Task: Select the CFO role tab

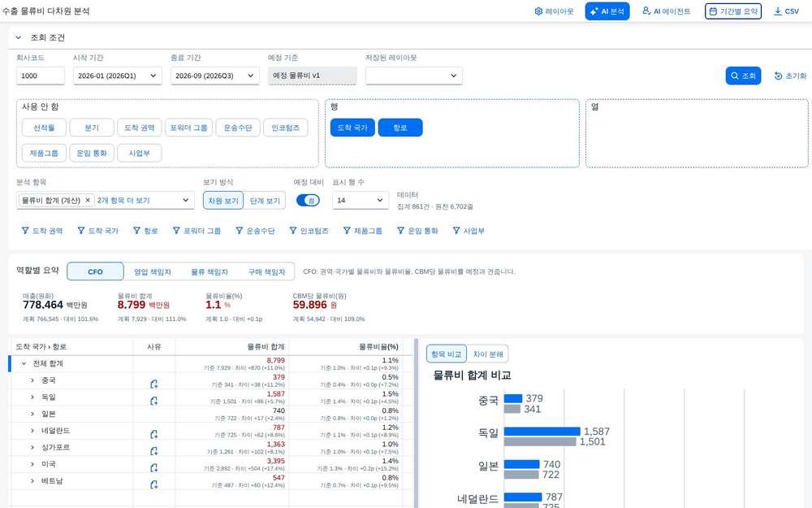Action: click(95, 271)
